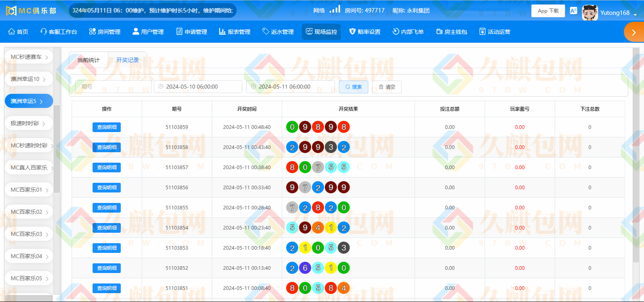
Task: Click 查询明细 for period 51103858
Action: 107,147
